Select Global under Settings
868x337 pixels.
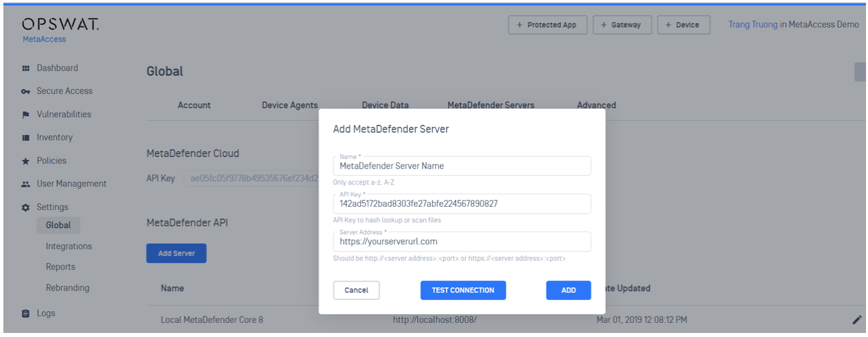pos(58,226)
